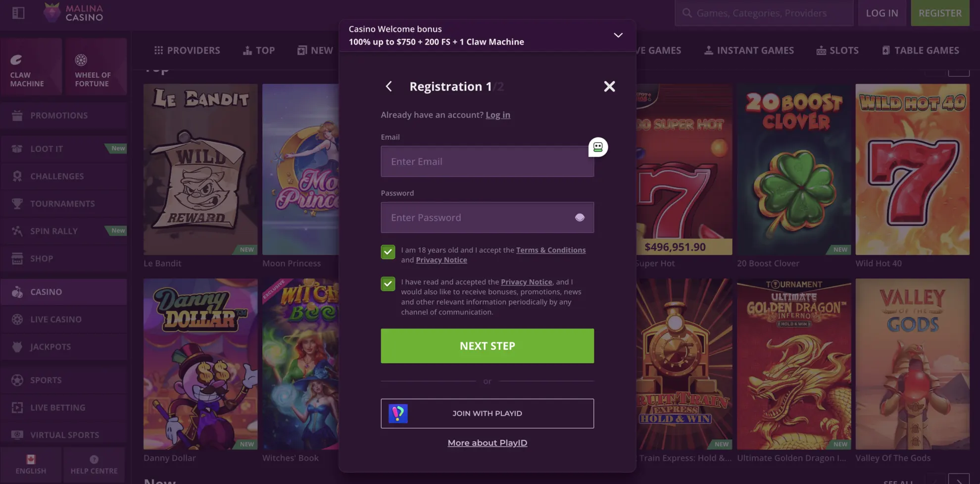Click the chat support robot icon
This screenshot has height=484, width=980.
(598, 147)
